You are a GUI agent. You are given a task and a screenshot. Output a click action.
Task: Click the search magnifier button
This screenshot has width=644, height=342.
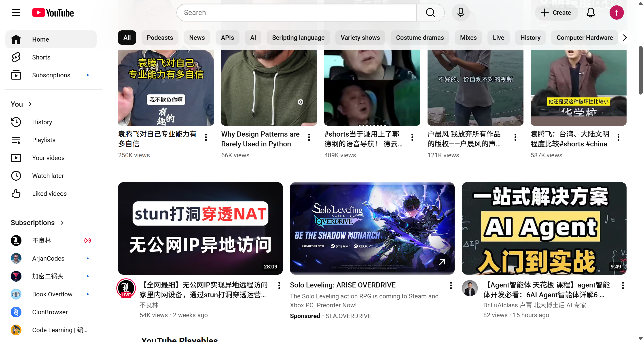430,13
